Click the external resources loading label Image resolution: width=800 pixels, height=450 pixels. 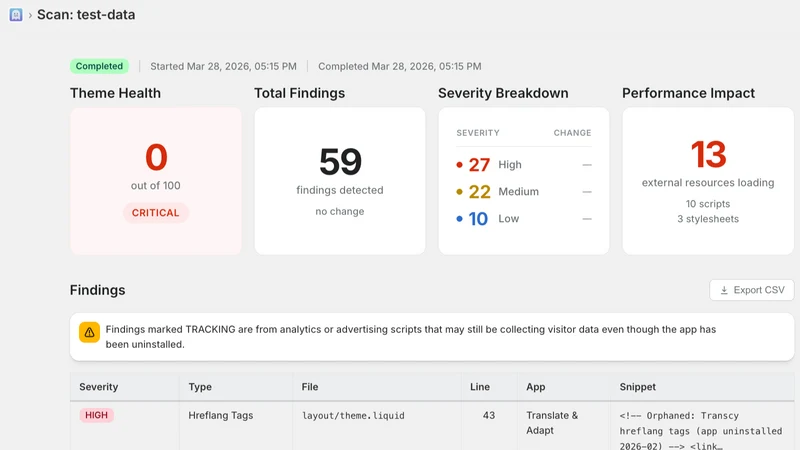(708, 183)
